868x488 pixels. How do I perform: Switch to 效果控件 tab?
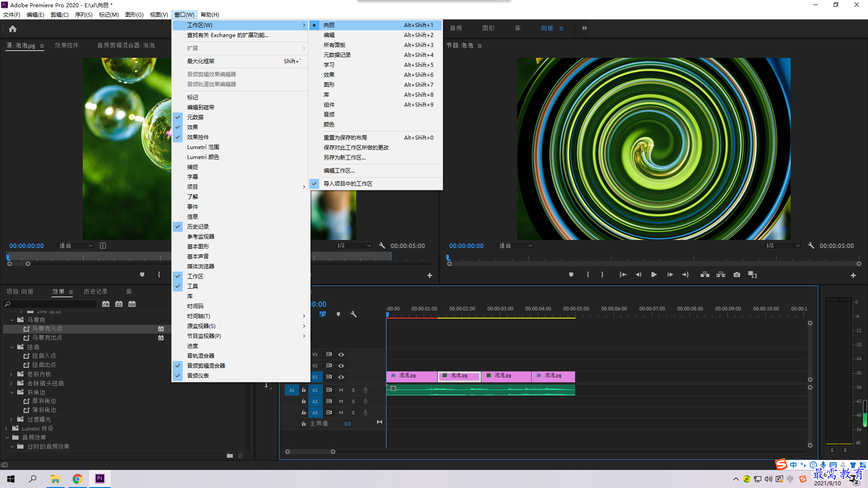66,46
